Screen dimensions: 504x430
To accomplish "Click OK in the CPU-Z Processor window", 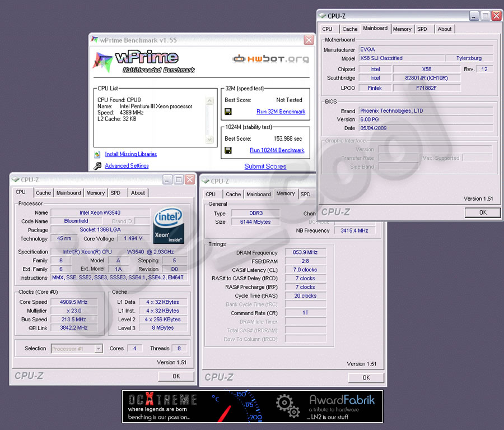I will (176, 376).
